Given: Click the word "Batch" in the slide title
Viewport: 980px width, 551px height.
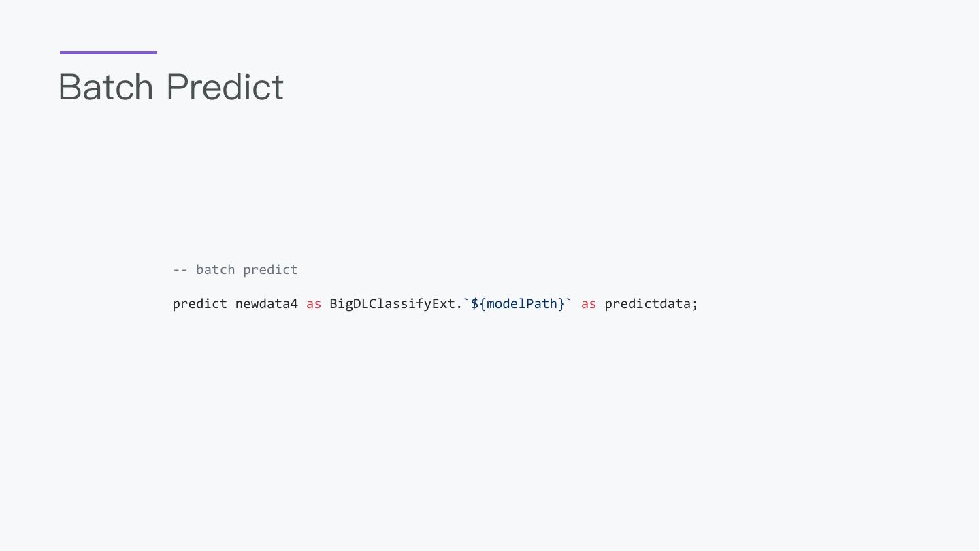Looking at the screenshot, I should 105,87.
